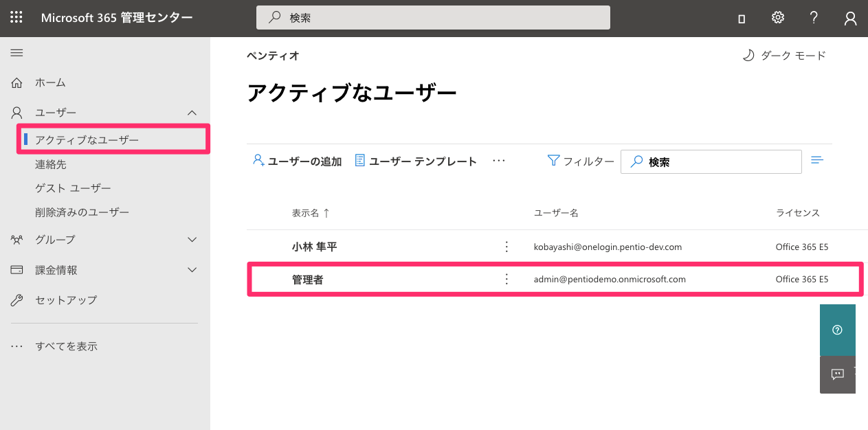Click the user template document icon
The width and height of the screenshot is (868, 430).
tap(359, 160)
